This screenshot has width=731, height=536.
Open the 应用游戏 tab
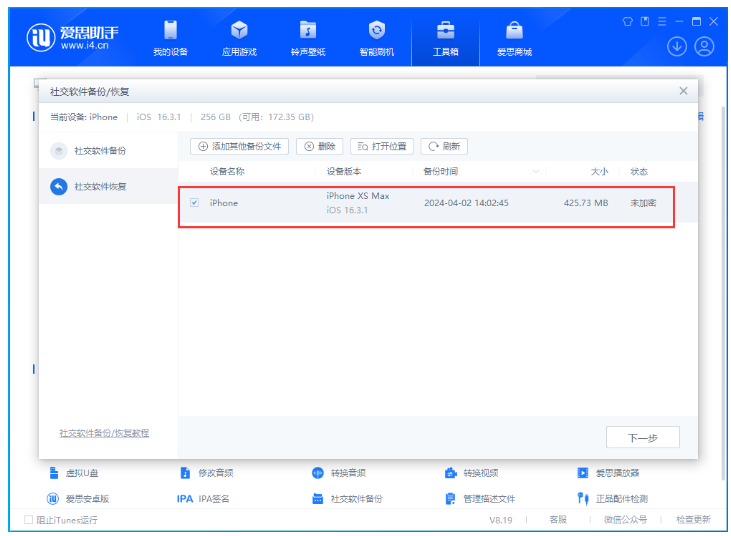[239, 39]
